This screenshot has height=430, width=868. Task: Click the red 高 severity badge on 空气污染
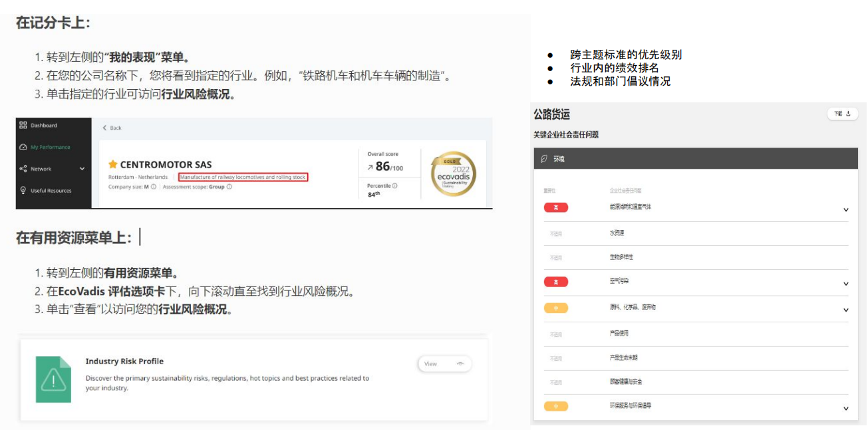[557, 282]
